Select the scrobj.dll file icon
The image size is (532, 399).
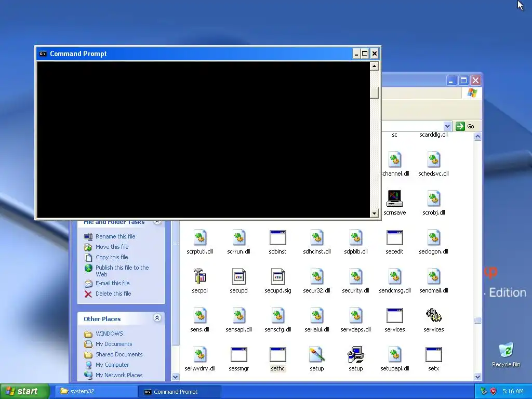pos(434,198)
